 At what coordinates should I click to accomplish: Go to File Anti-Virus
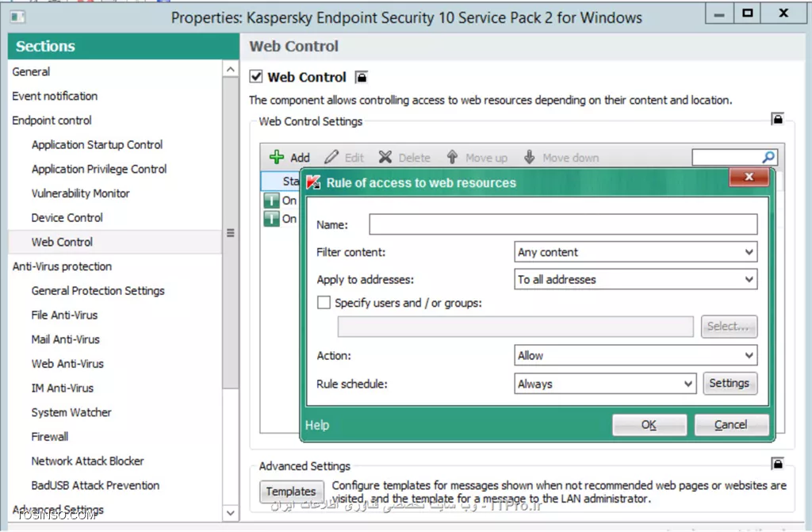pos(64,315)
